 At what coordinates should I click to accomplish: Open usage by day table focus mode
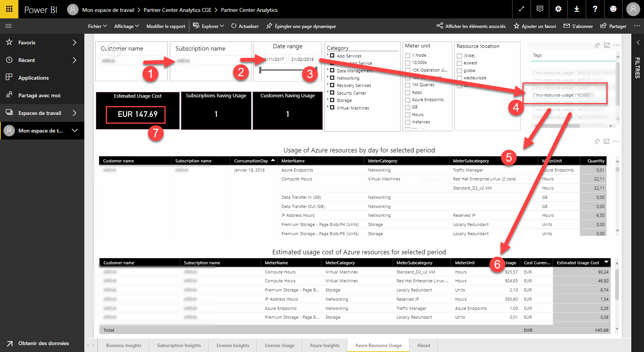point(606,141)
